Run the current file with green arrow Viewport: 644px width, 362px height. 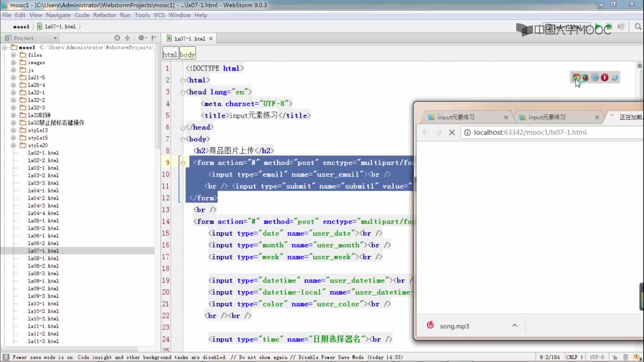click(597, 26)
